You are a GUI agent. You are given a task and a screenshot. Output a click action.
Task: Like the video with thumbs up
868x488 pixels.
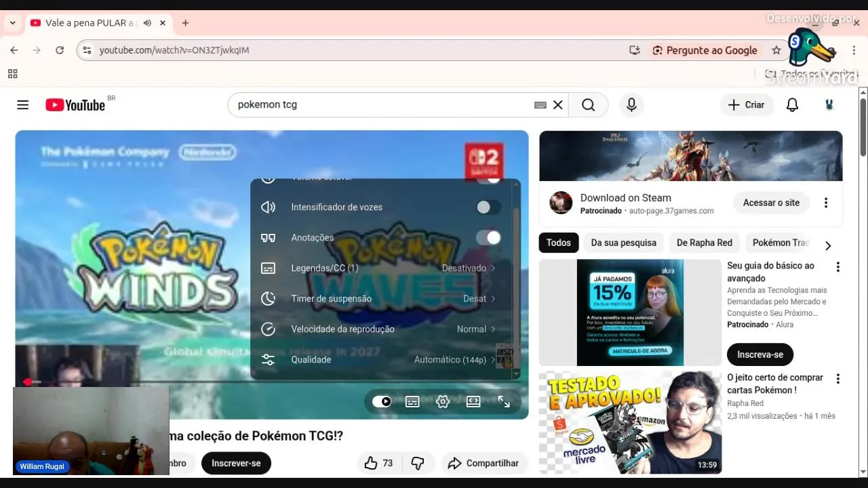[x=379, y=463]
